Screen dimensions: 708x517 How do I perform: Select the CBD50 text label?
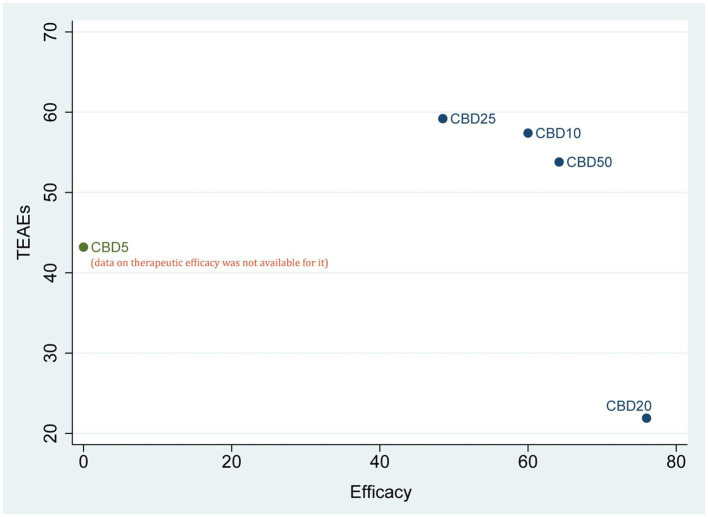click(x=589, y=162)
